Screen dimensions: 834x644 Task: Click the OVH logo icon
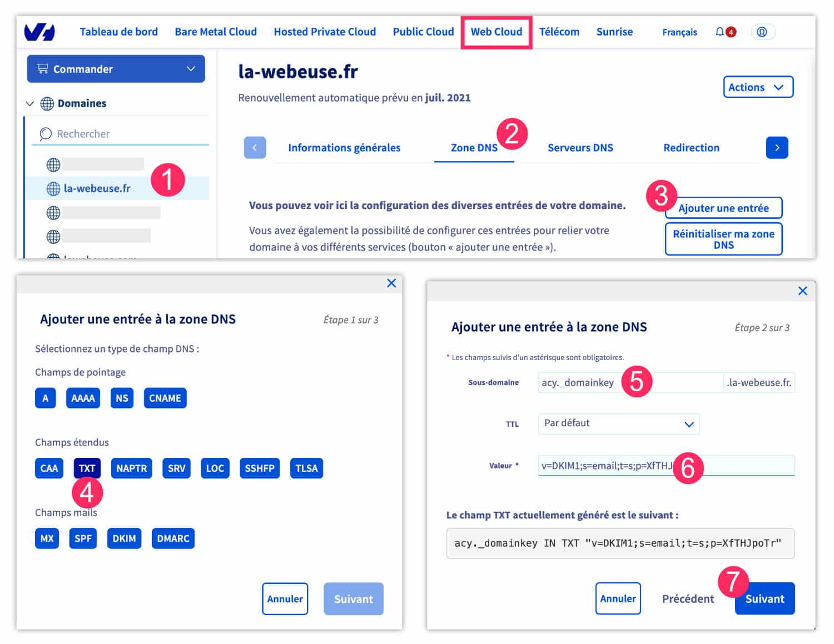[39, 32]
